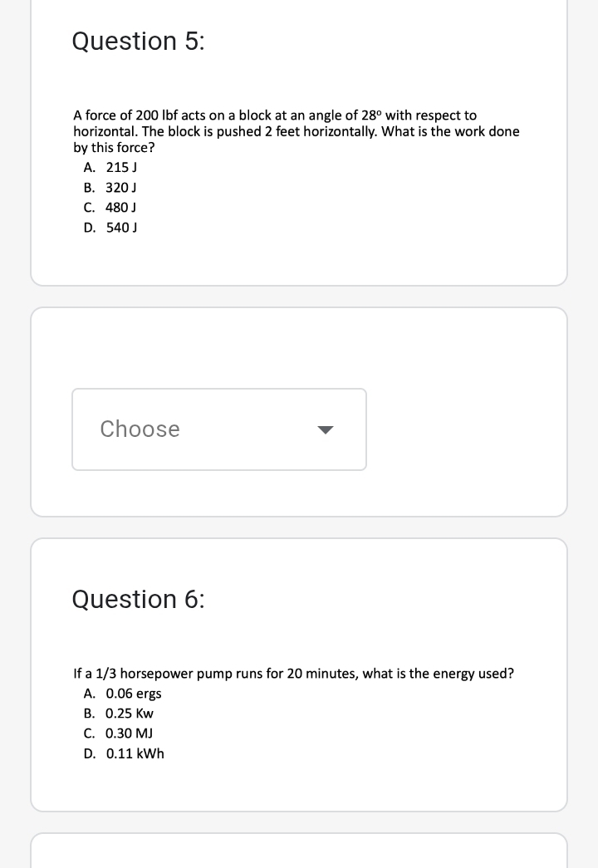This screenshot has height=868, width=598.
Task: Select answer option A. 215 J
Action: tap(110, 167)
